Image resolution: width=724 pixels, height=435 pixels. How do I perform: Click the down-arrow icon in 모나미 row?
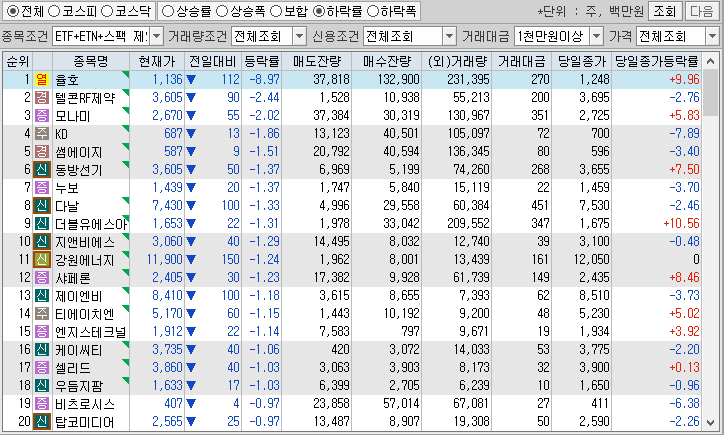pyautogui.click(x=191, y=116)
